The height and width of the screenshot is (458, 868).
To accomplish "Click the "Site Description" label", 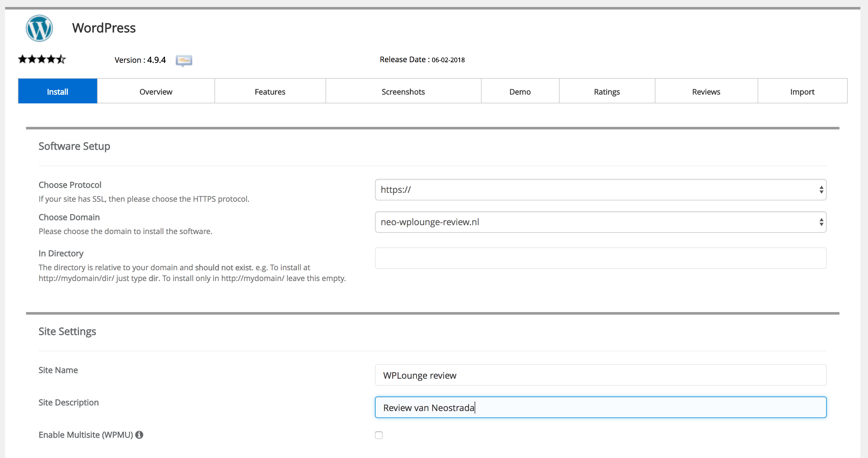I will tap(69, 402).
